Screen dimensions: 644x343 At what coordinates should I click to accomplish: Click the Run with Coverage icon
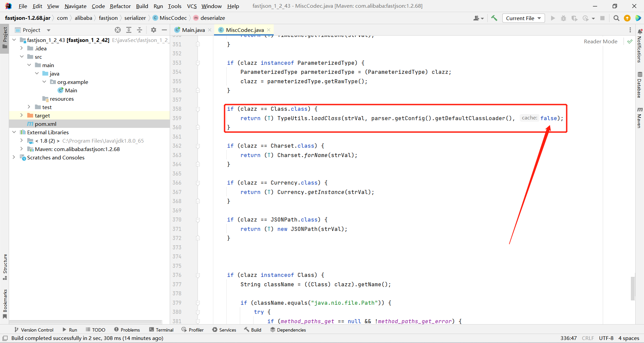click(x=575, y=18)
